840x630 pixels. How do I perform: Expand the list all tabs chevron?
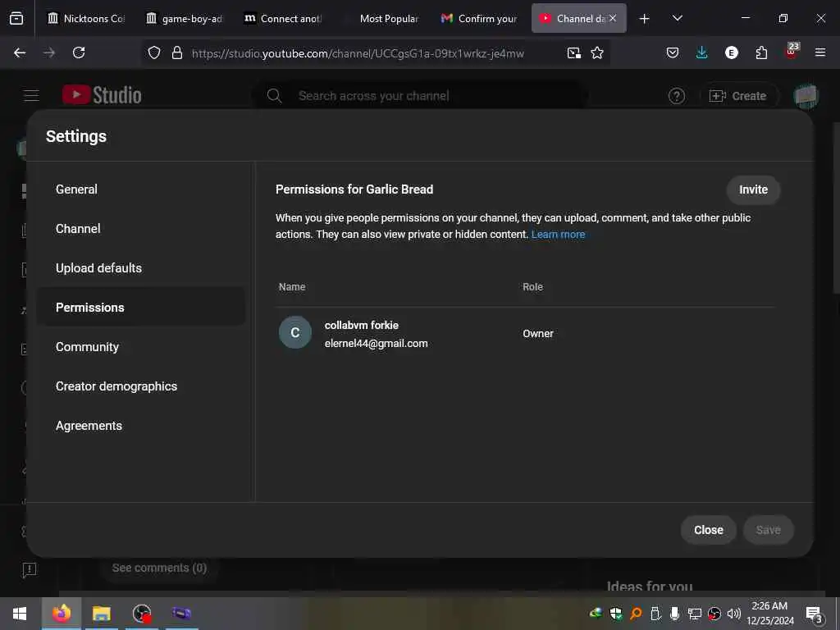point(677,18)
